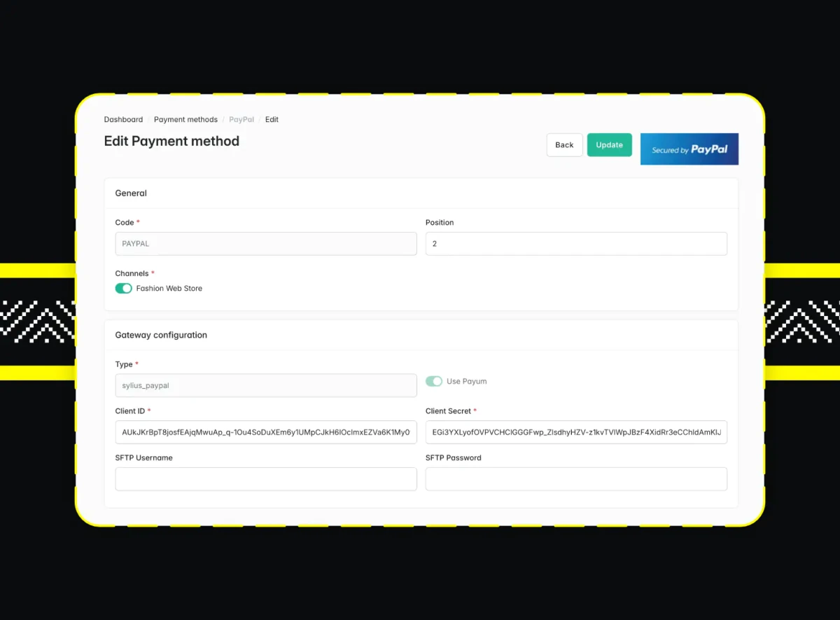Click the Gateway configuration section header

[x=161, y=335]
